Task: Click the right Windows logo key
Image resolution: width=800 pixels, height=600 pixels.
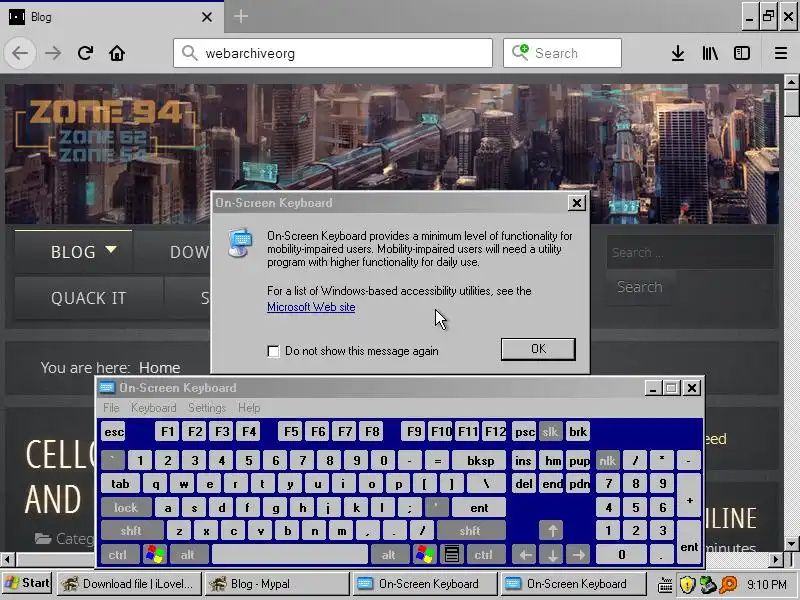Action: [424, 554]
